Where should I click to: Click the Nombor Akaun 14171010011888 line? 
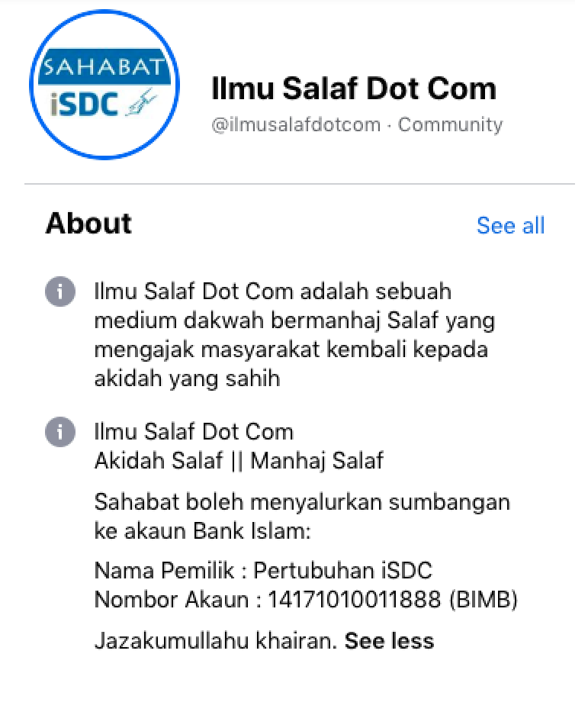306,599
